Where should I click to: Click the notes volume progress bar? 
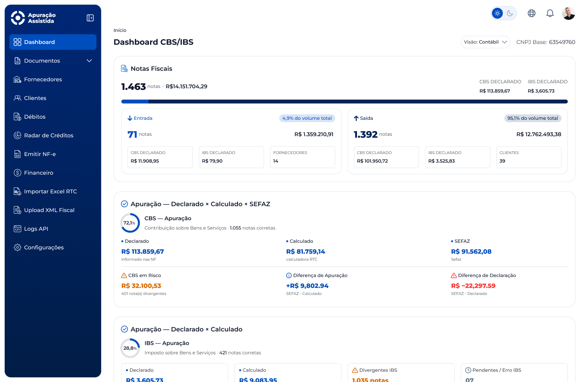point(344,102)
